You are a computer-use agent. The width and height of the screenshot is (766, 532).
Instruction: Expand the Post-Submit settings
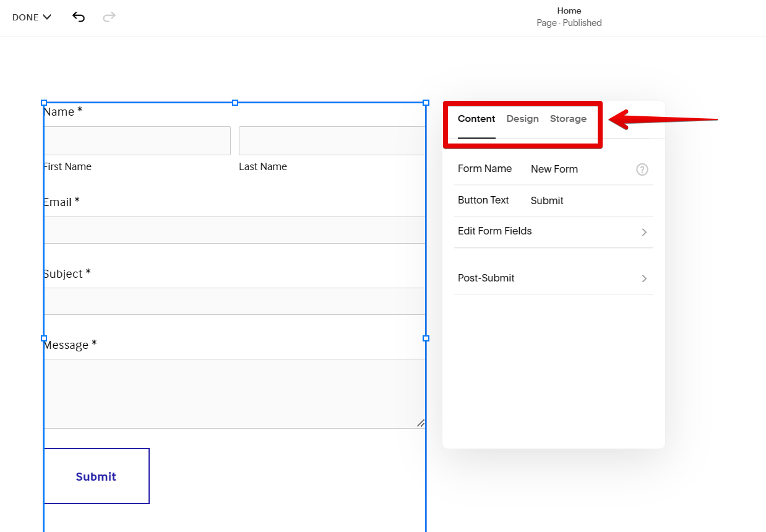click(554, 278)
